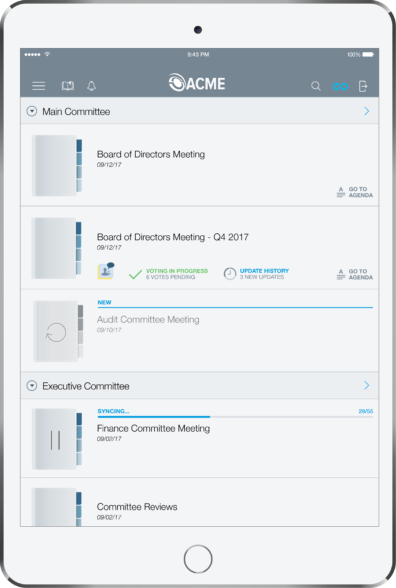This screenshot has width=396, height=588.
Task: Select Finance Committee Meeting title
Action: click(x=153, y=428)
